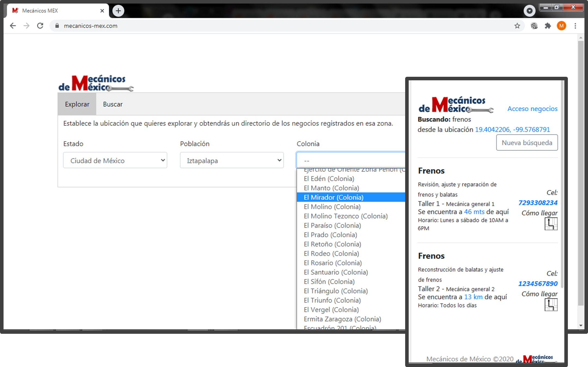Open a new tab with the plus button
Screen dimensions: 588x367
click(118, 11)
